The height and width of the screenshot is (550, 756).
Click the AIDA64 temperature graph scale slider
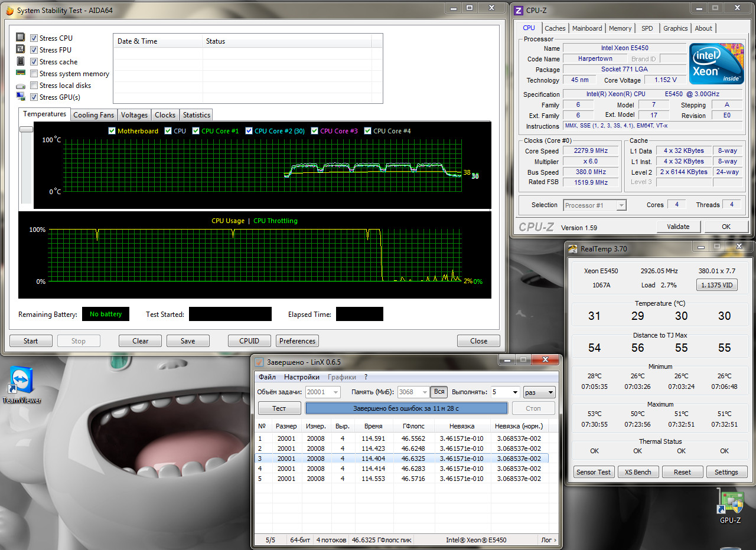coord(26,129)
